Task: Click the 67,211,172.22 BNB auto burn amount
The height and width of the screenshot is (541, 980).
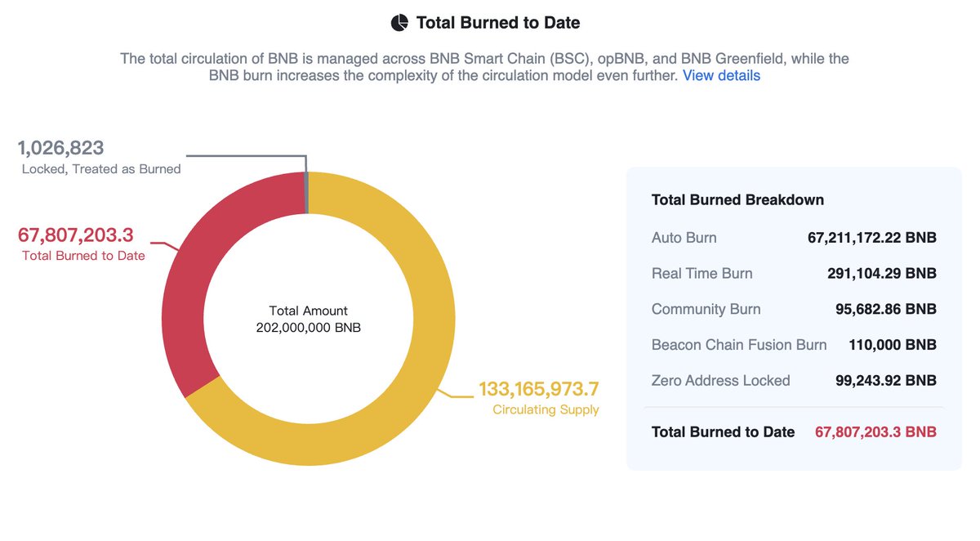Action: 872,238
